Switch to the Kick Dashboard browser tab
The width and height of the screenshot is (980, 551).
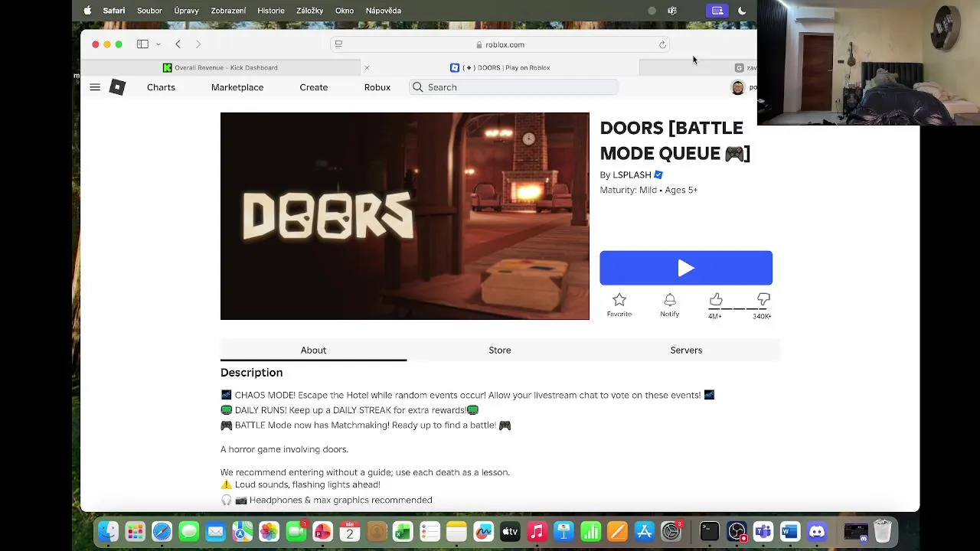pyautogui.click(x=220, y=67)
